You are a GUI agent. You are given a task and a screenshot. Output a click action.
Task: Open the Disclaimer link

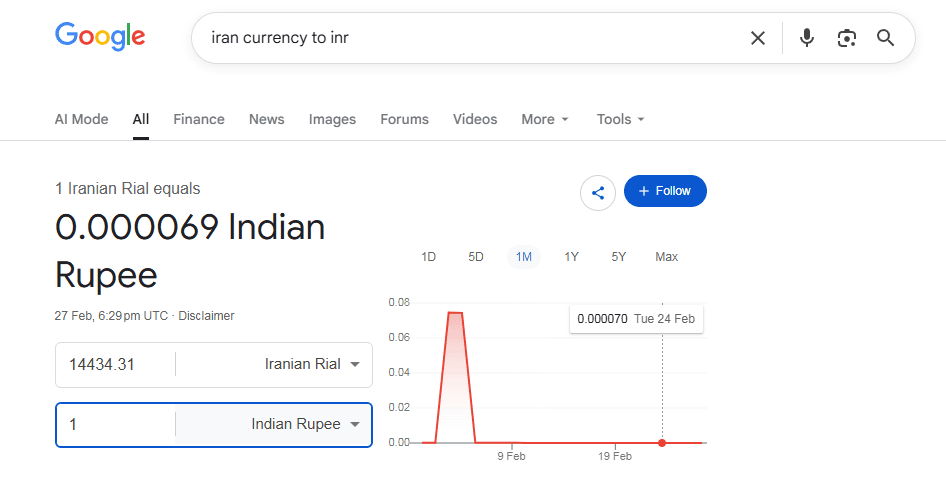tap(206, 316)
